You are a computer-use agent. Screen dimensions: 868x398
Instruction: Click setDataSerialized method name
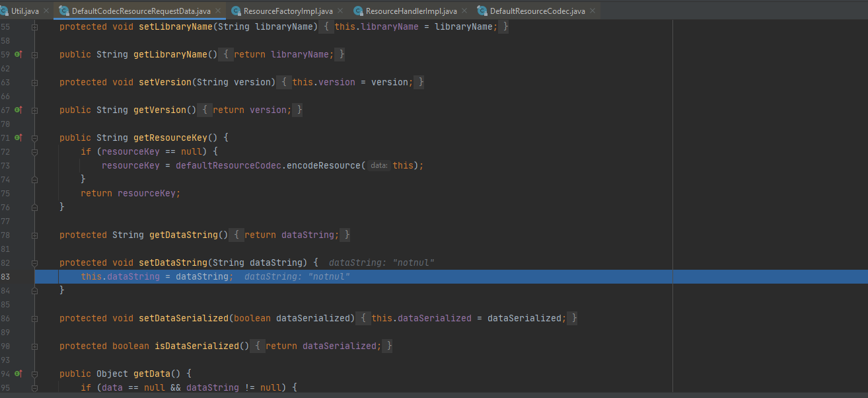[183, 318]
